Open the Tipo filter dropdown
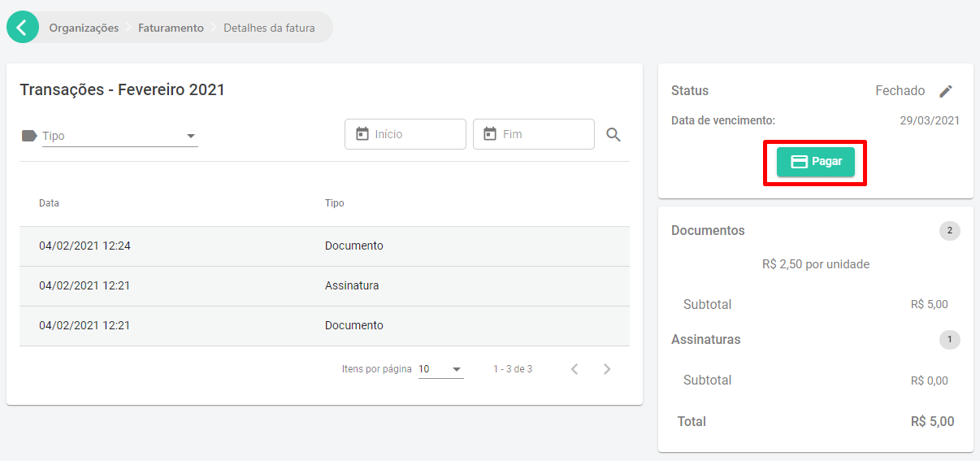 tap(119, 136)
